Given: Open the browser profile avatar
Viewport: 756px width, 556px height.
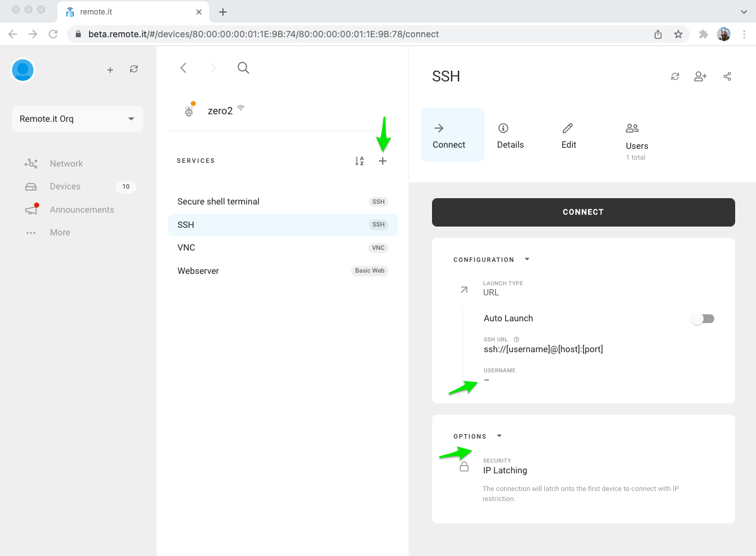Looking at the screenshot, I should [x=724, y=34].
